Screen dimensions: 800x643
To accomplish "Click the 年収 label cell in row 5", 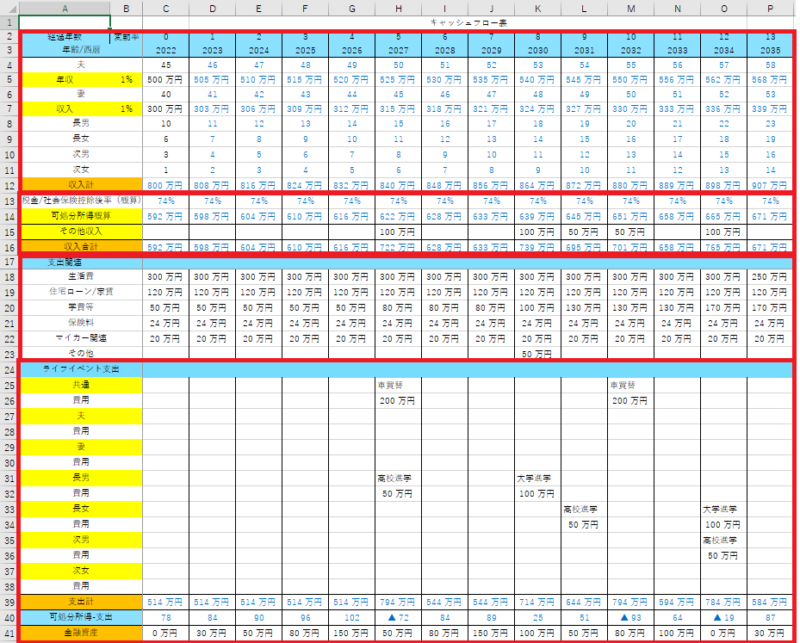I will point(65,78).
